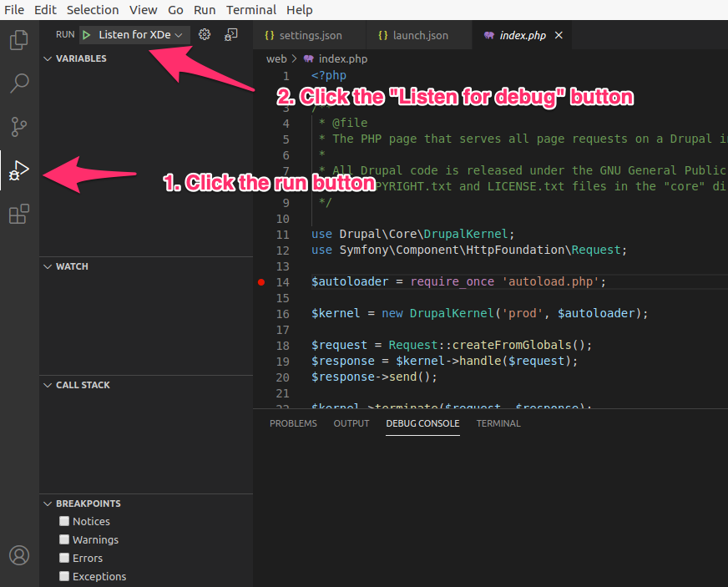
Task: Open the Help menu
Action: (x=300, y=10)
